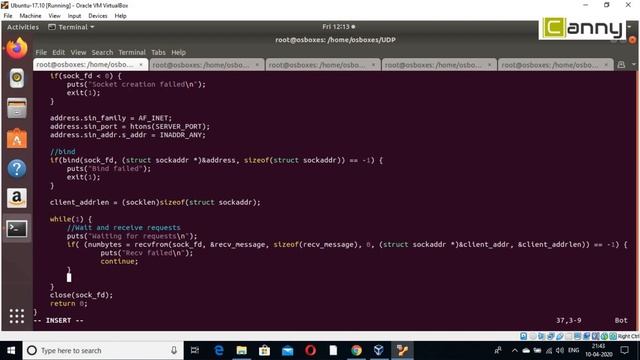Open VirtualBox Machine menu
This screenshot has height=360, width=640.
tap(30, 16)
